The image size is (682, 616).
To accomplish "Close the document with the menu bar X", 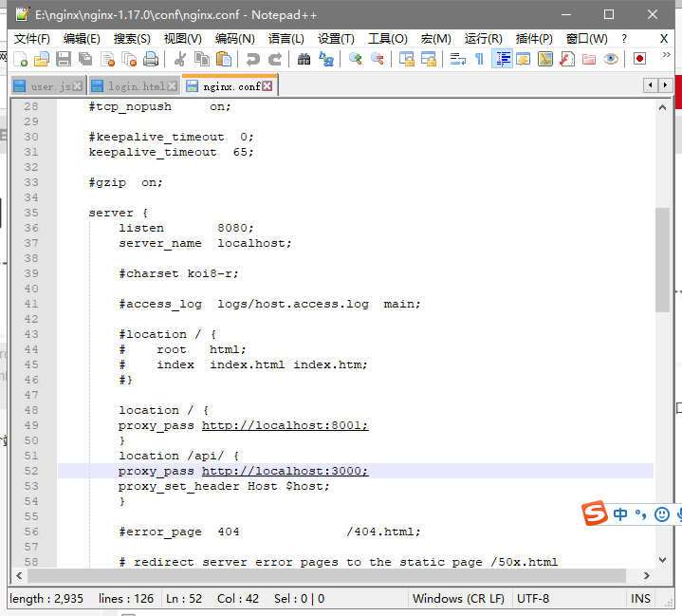I will point(664,39).
